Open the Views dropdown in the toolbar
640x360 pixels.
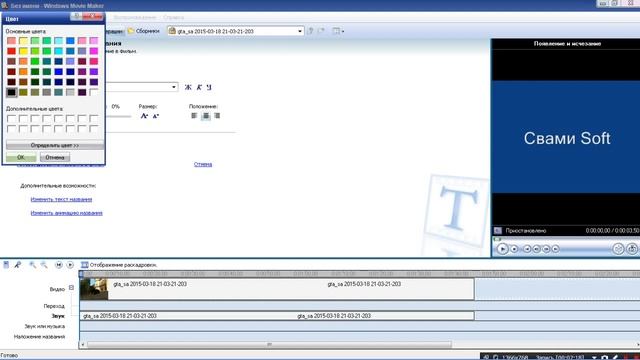click(x=338, y=31)
